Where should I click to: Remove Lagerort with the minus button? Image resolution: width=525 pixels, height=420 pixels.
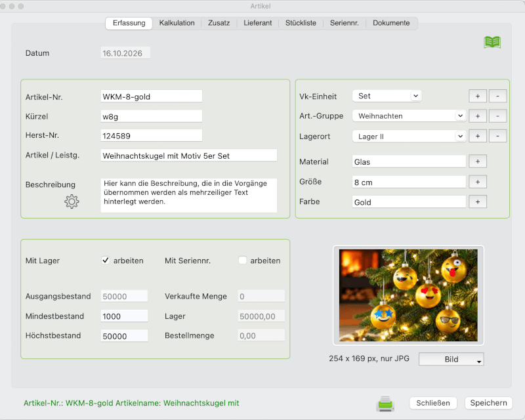(x=497, y=136)
